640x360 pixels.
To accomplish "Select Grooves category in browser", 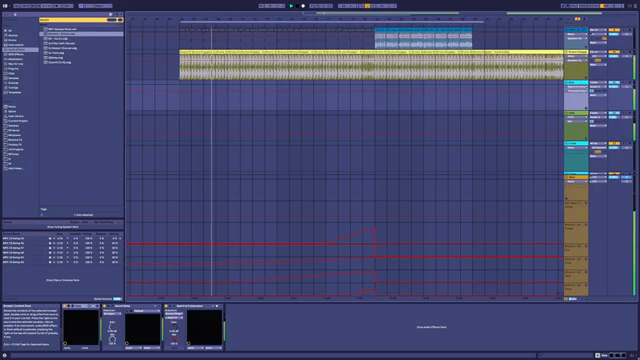I will click(x=13, y=83).
